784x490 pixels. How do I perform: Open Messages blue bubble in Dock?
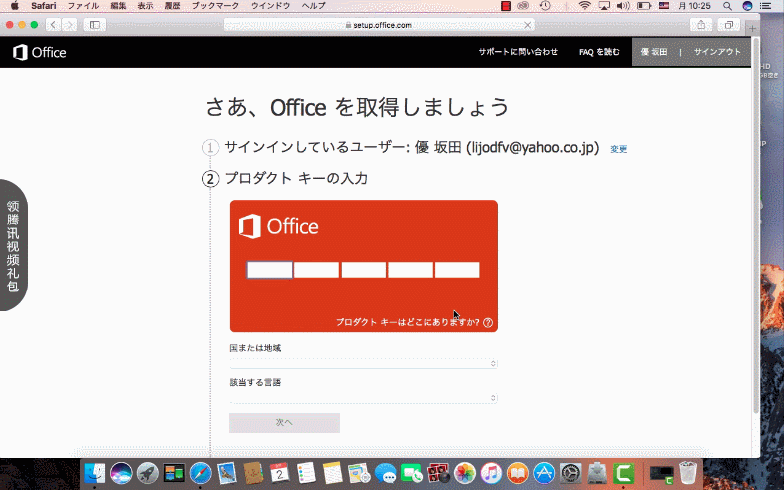click(x=386, y=472)
